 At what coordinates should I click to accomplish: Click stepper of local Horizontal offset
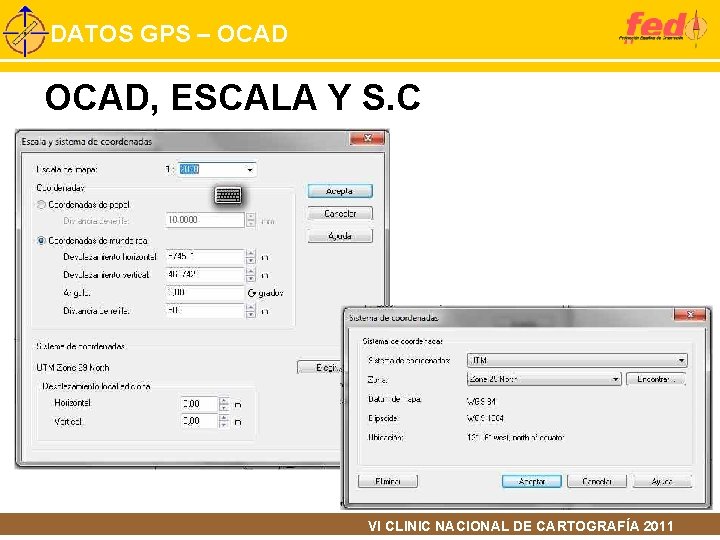click(224, 404)
